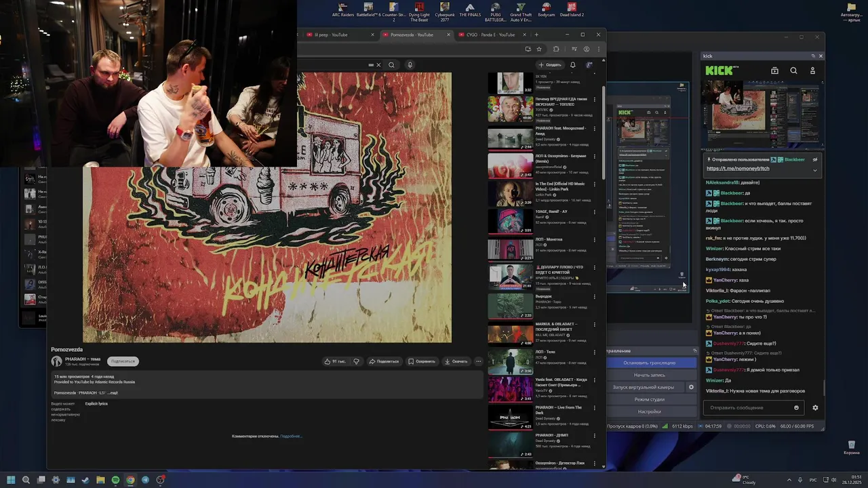Like the video with 91K likes
The width and height of the screenshot is (868, 488).
tap(335, 361)
